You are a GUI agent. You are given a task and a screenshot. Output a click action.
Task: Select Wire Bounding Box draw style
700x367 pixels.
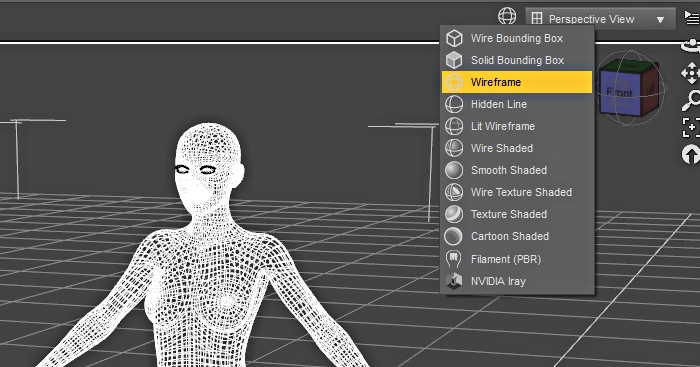pos(517,38)
